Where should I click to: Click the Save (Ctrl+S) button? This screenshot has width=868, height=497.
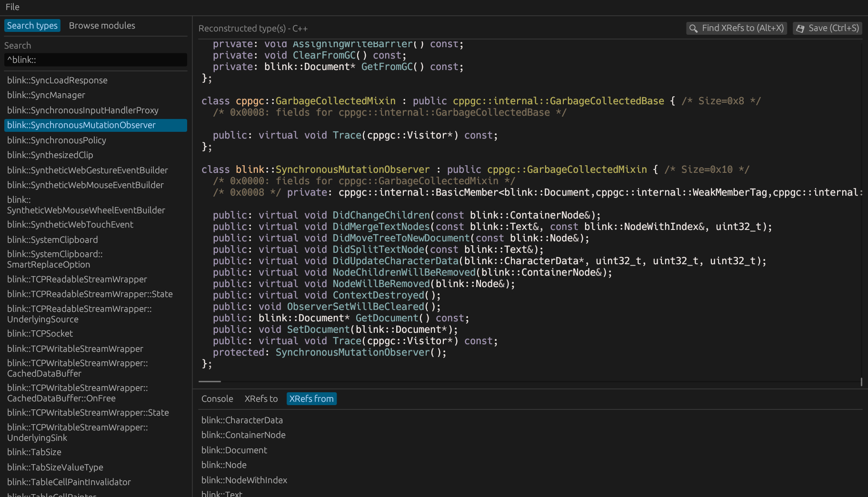pyautogui.click(x=827, y=28)
